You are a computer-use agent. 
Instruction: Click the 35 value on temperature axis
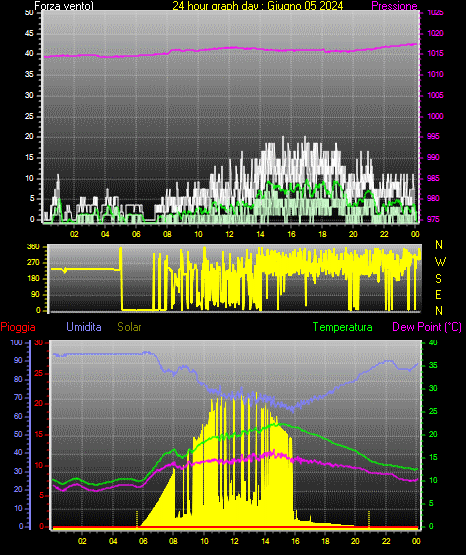(x=433, y=365)
